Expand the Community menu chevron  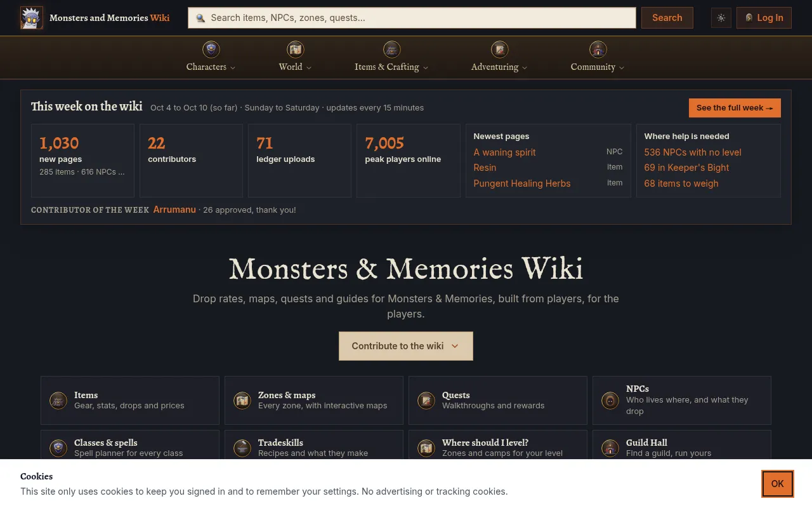coord(622,67)
